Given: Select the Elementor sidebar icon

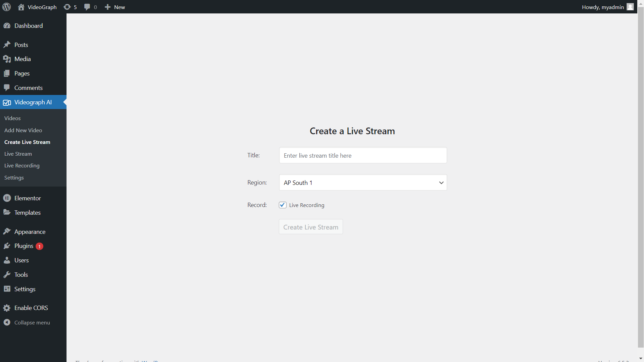Looking at the screenshot, I should 7,198.
